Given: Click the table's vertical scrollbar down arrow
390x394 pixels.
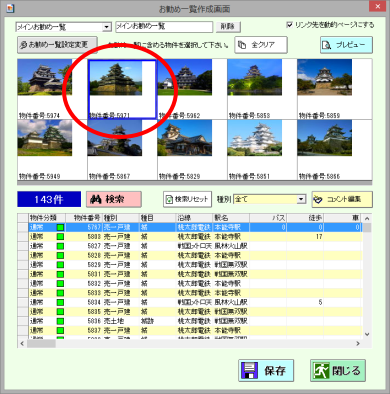Looking at the screenshot, I should click(367, 334).
